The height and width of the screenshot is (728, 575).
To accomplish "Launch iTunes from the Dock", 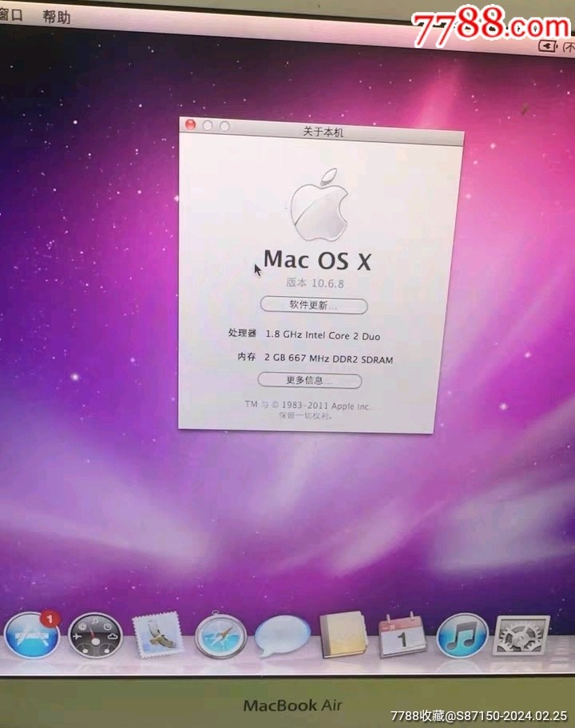I will 462,635.
